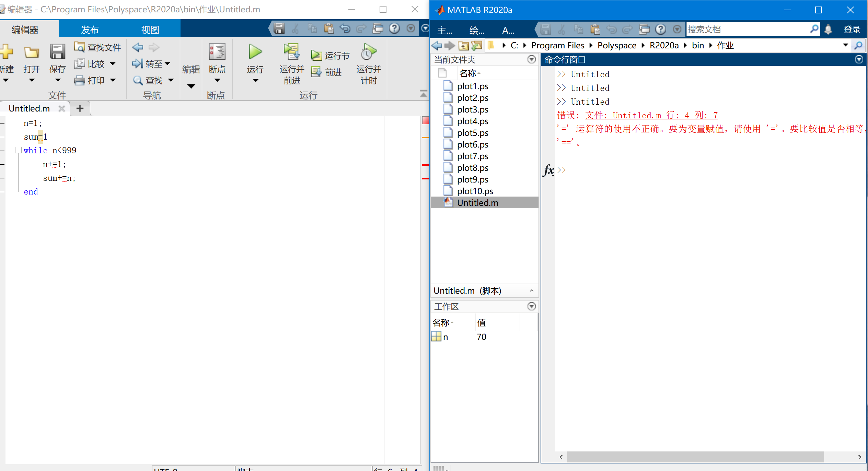Collapse the Untitled.m script details panel

click(532, 291)
